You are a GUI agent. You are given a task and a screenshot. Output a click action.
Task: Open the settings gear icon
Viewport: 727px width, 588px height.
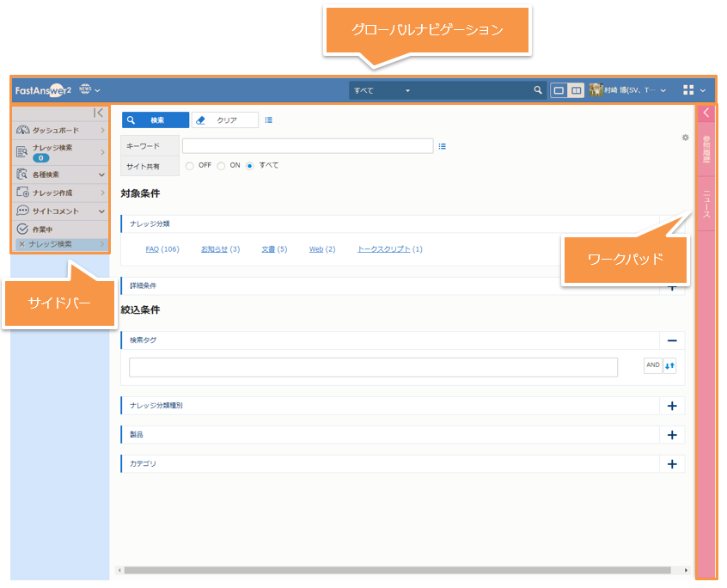[x=685, y=138]
